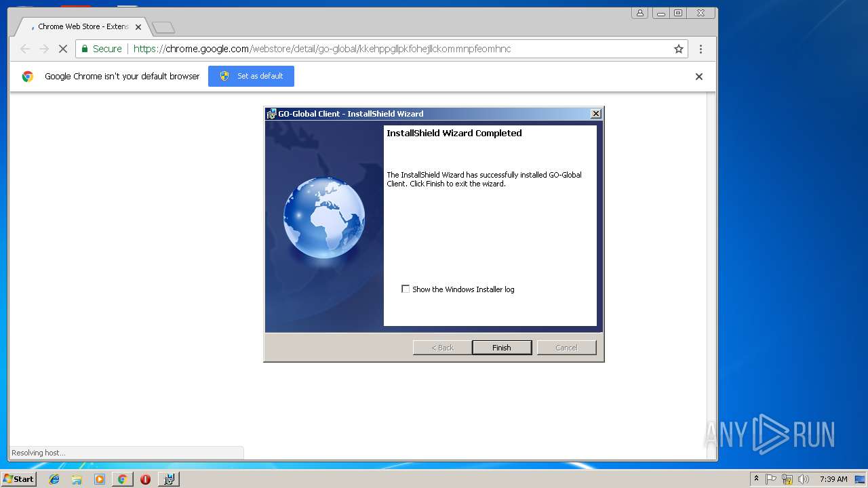Launch Internet Explorer from the taskbar
Screen dimensions: 868x488
pyautogui.click(x=54, y=479)
